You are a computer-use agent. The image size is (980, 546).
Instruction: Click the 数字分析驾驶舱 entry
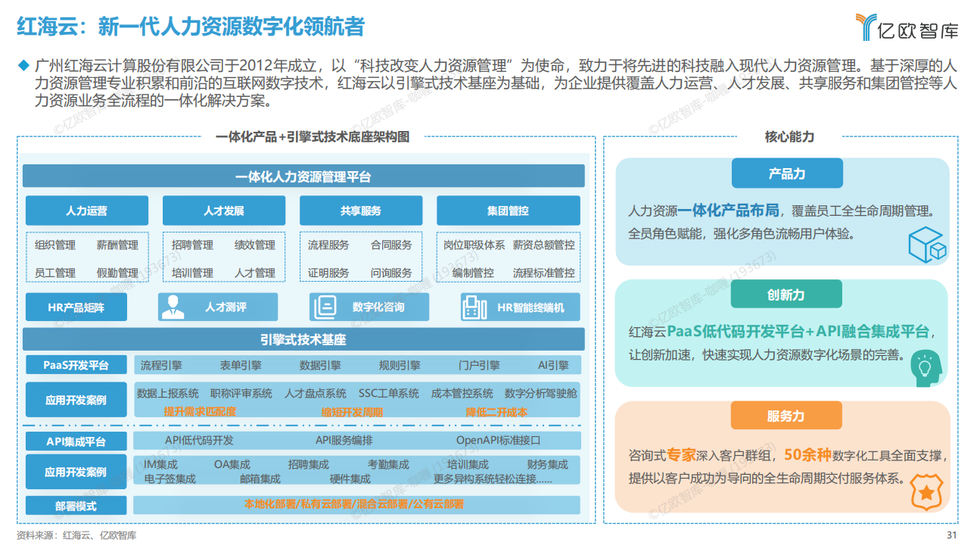[x=540, y=393]
